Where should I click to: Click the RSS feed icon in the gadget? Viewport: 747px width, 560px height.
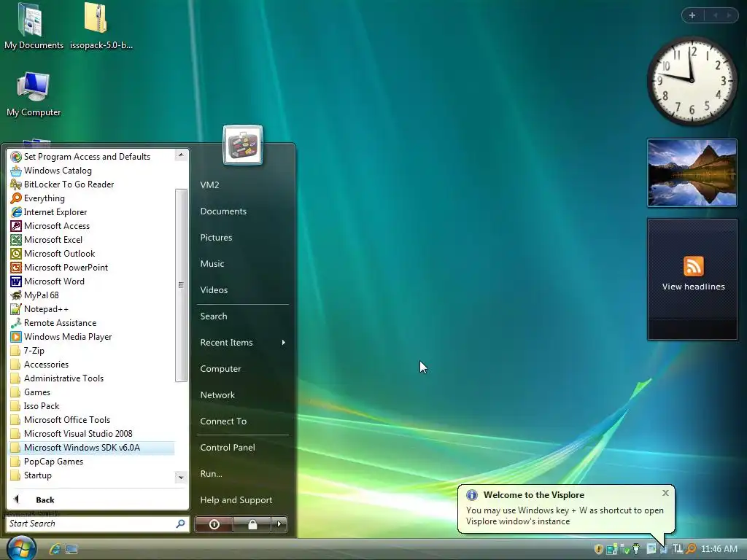[693, 266]
